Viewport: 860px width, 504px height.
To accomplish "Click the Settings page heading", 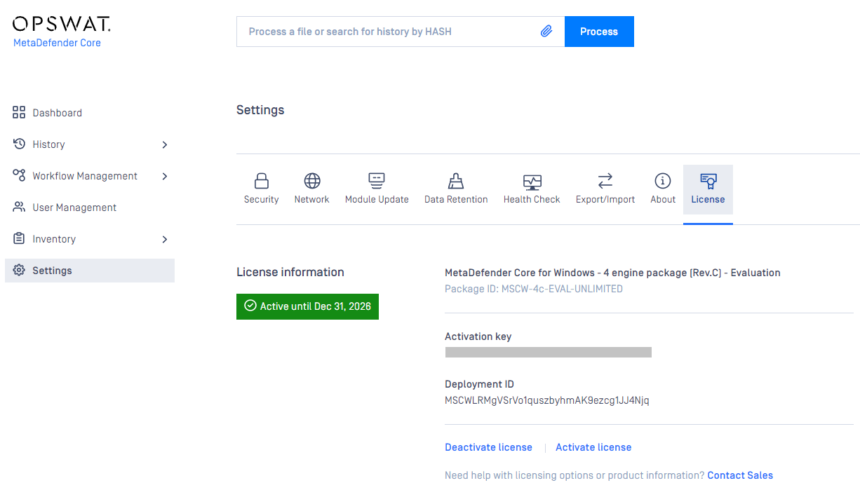I will click(x=260, y=110).
